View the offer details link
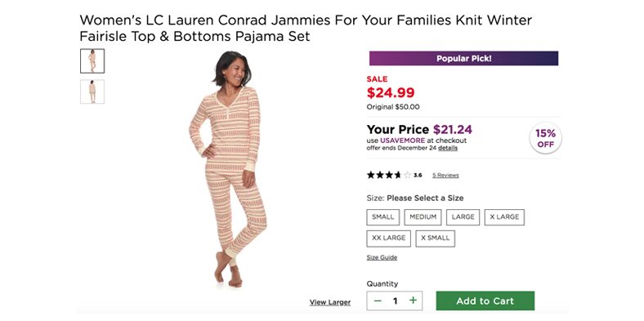This screenshot has height=321, width=644. point(448,148)
